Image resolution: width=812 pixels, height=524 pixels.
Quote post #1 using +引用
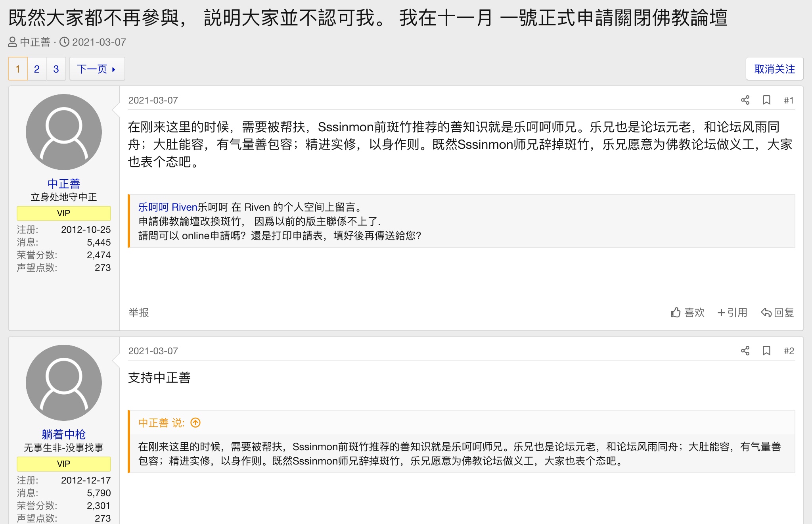pyautogui.click(x=732, y=313)
